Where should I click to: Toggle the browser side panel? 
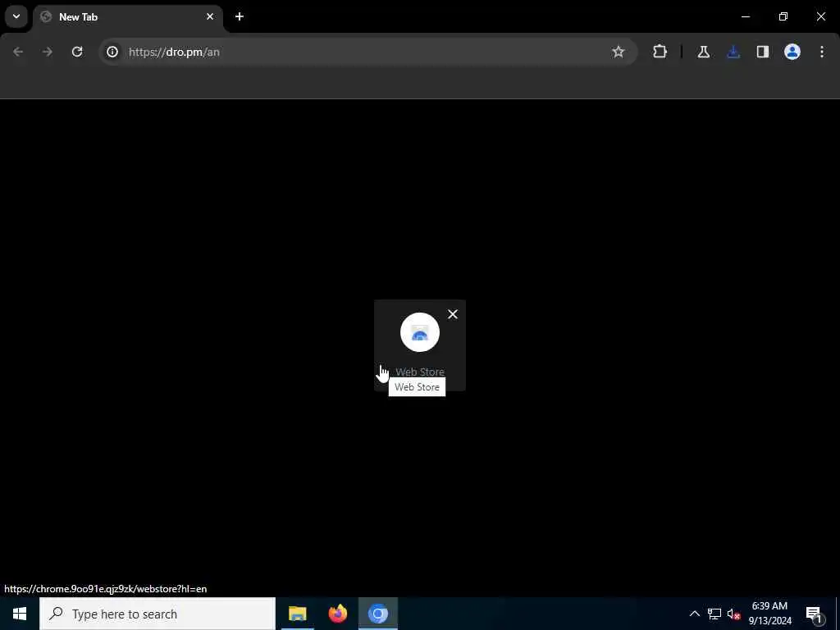(x=763, y=52)
